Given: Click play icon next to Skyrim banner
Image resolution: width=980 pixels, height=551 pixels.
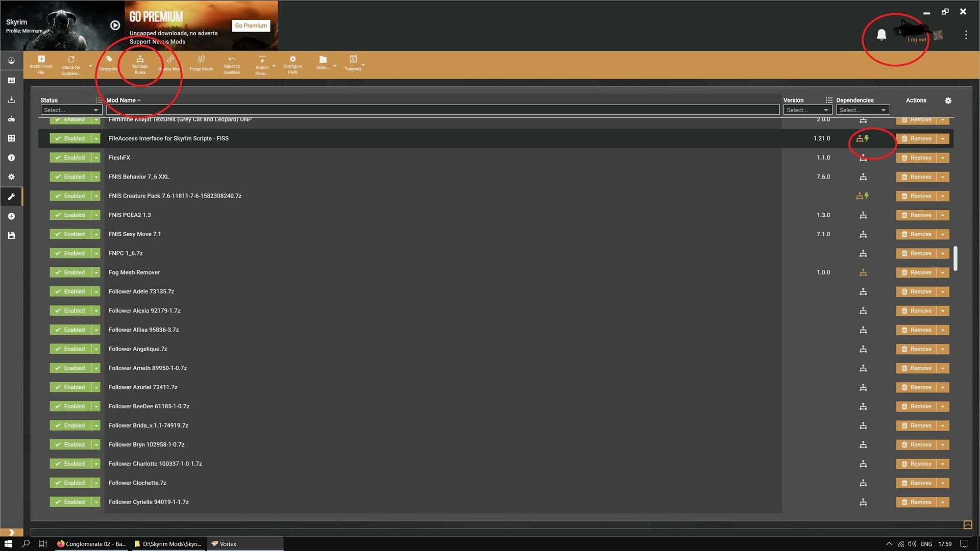Looking at the screenshot, I should [x=115, y=25].
